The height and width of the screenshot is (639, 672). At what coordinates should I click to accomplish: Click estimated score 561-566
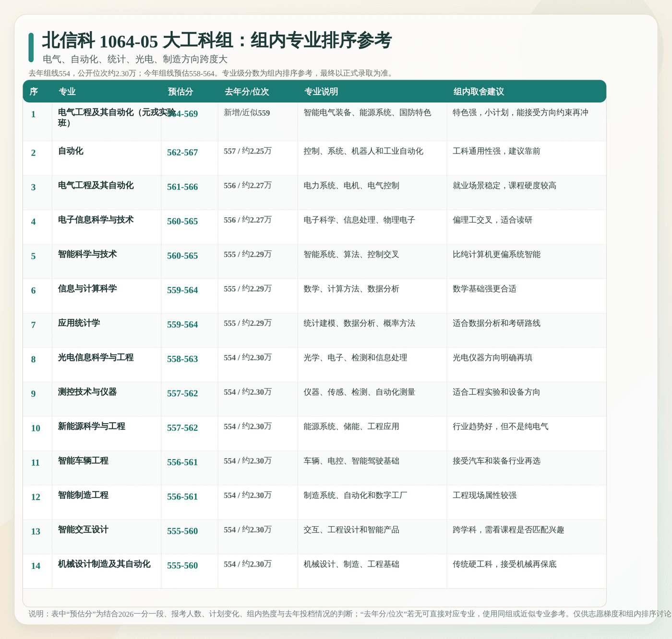[x=182, y=187]
